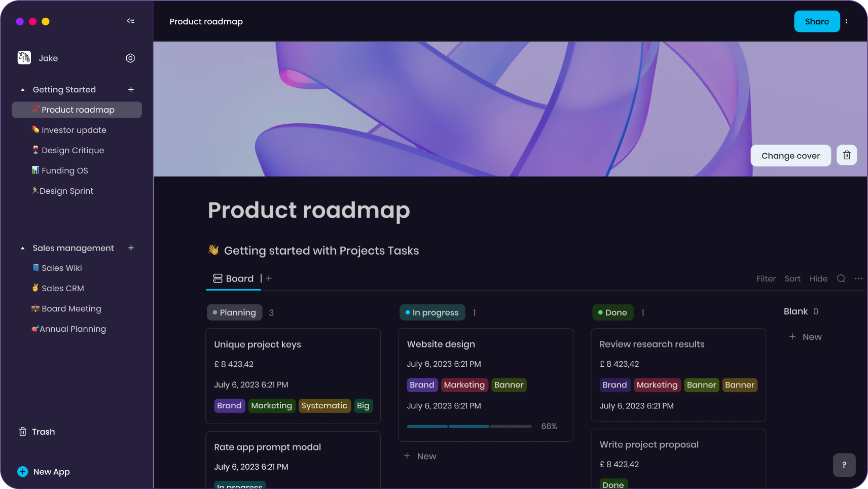Image resolution: width=868 pixels, height=489 pixels.
Task: Click the Website design progress bar
Action: (469, 427)
